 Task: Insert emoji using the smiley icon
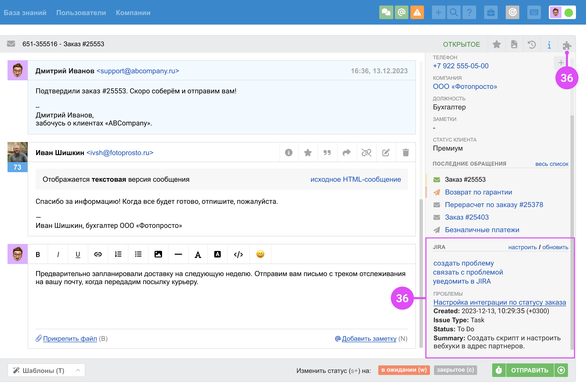click(x=260, y=254)
